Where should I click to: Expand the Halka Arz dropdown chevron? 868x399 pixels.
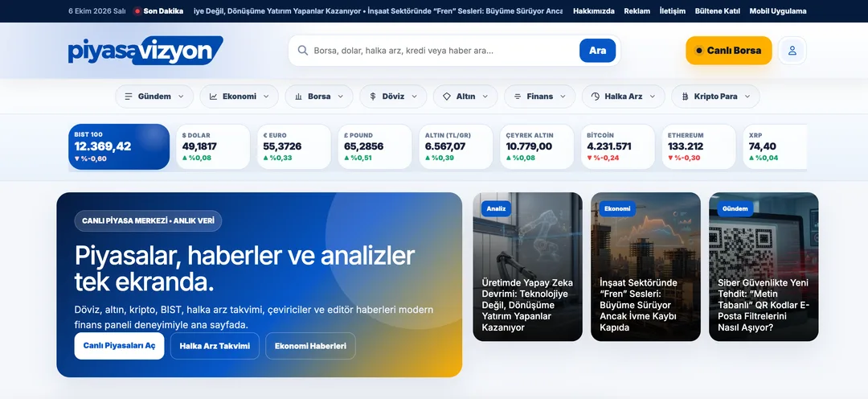pos(652,97)
